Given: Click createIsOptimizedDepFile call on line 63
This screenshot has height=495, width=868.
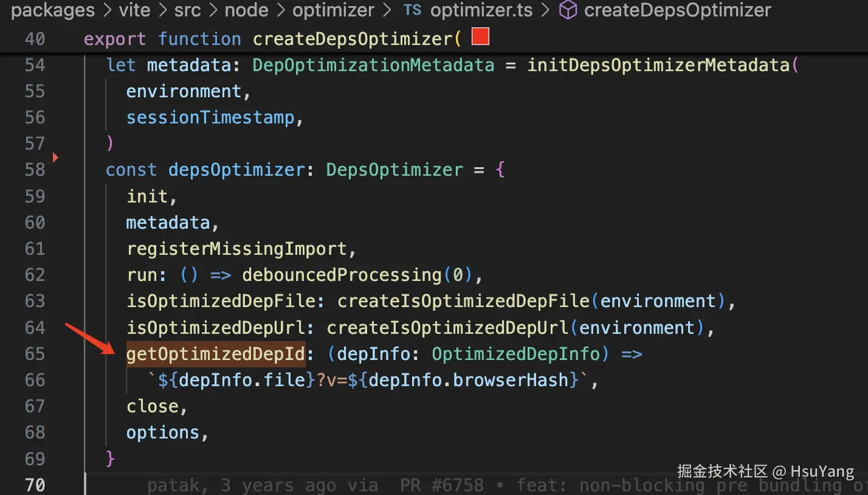Looking at the screenshot, I should [463, 301].
